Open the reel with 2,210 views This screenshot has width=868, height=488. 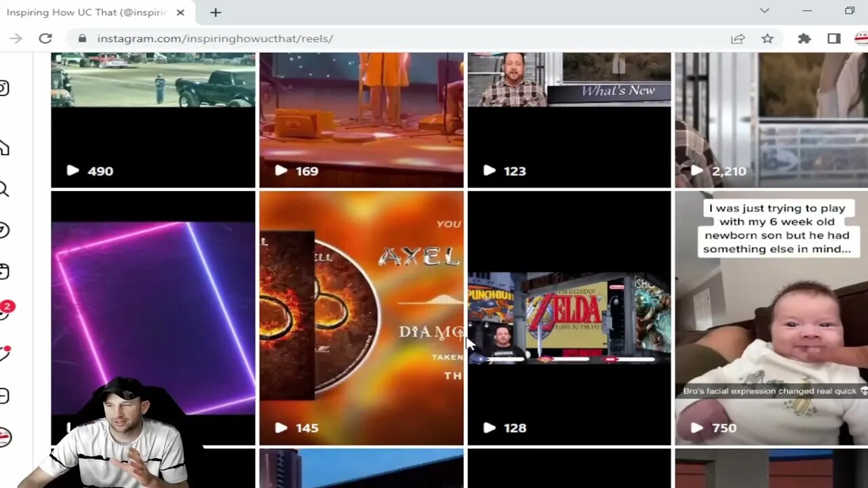pos(772,120)
